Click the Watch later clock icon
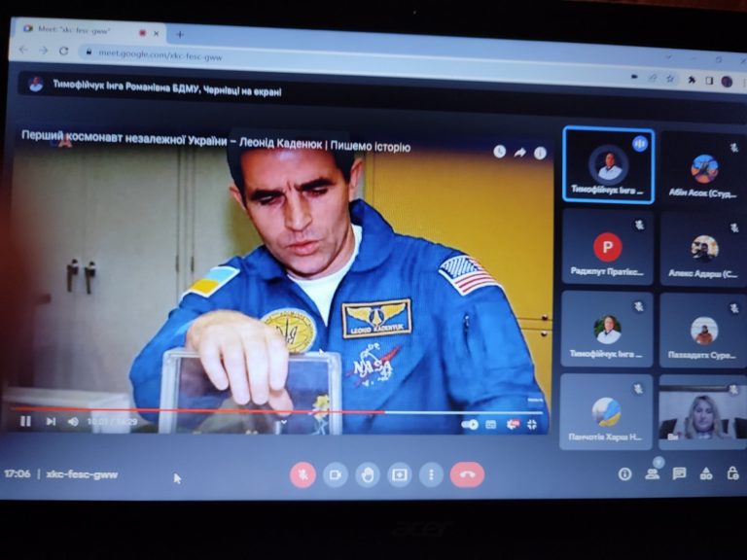The image size is (747, 560). coord(499,152)
